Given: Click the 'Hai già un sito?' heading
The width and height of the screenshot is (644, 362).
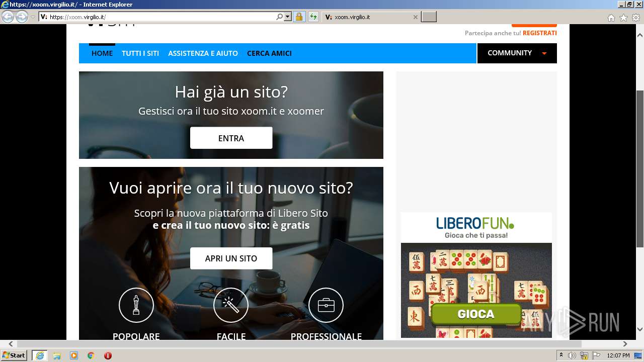Looking at the screenshot, I should pos(231,92).
